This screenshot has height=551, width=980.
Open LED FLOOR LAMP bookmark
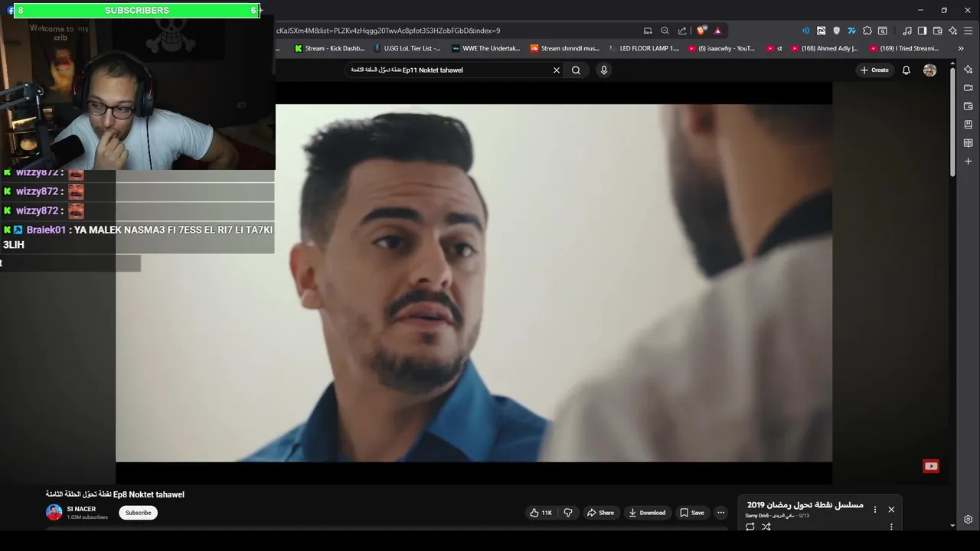tap(643, 48)
